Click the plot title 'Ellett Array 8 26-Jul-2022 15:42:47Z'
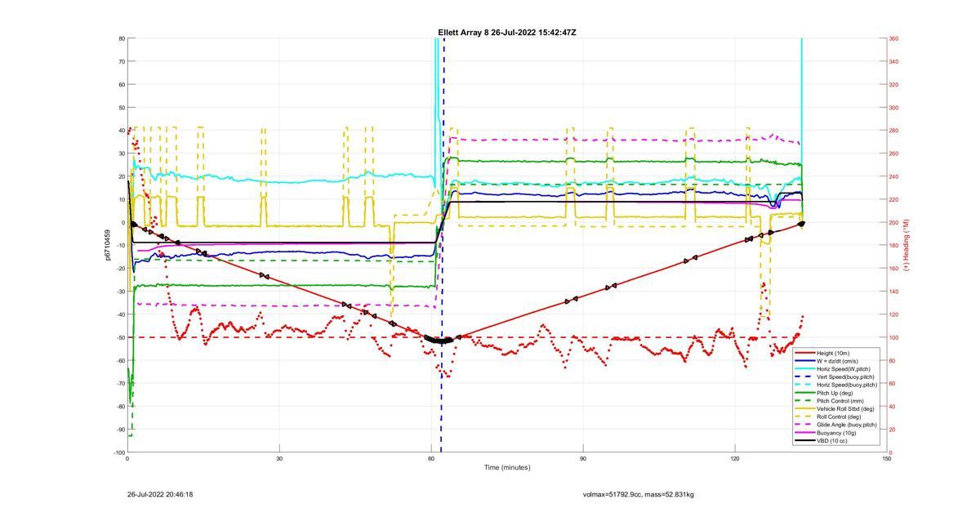 coord(507,33)
